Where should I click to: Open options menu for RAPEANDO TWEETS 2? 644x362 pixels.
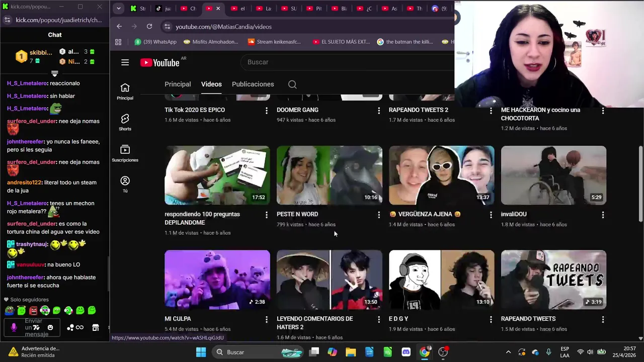tap(491, 111)
